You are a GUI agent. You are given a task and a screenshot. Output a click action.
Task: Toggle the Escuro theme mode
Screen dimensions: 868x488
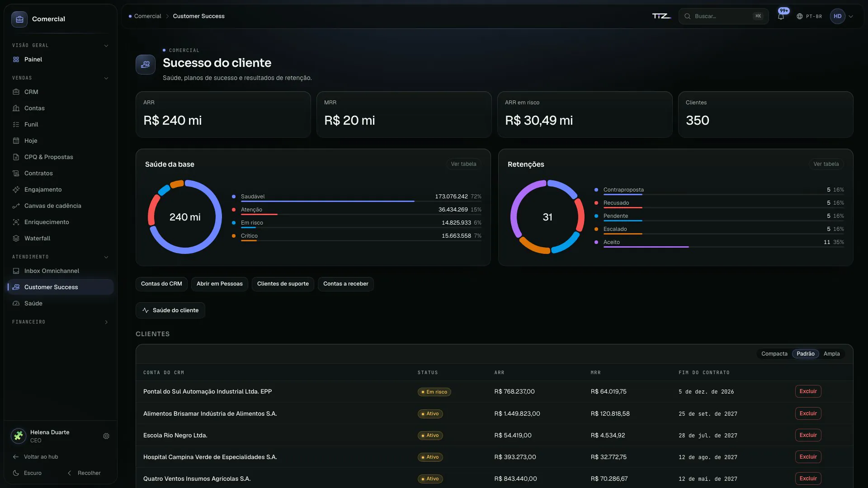pos(27,473)
